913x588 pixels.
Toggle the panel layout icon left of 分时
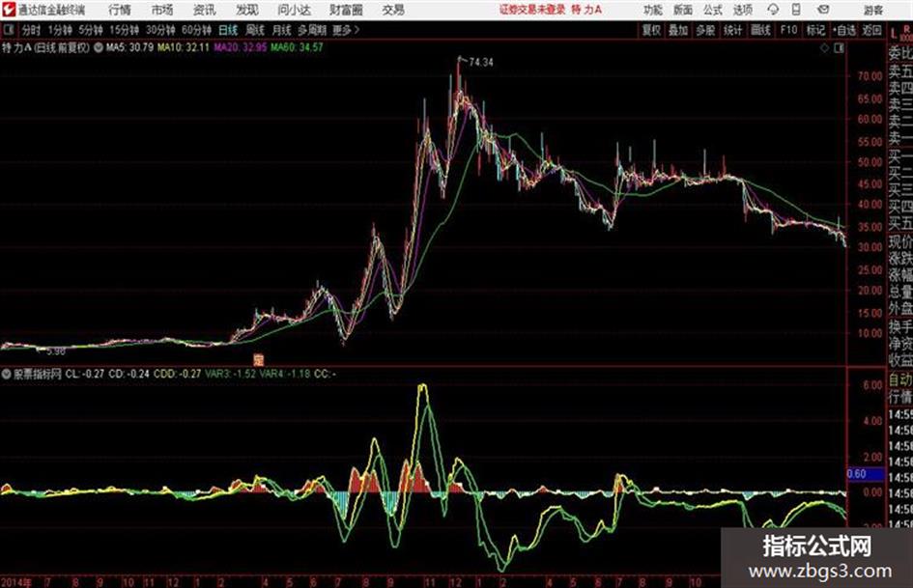tap(8, 30)
